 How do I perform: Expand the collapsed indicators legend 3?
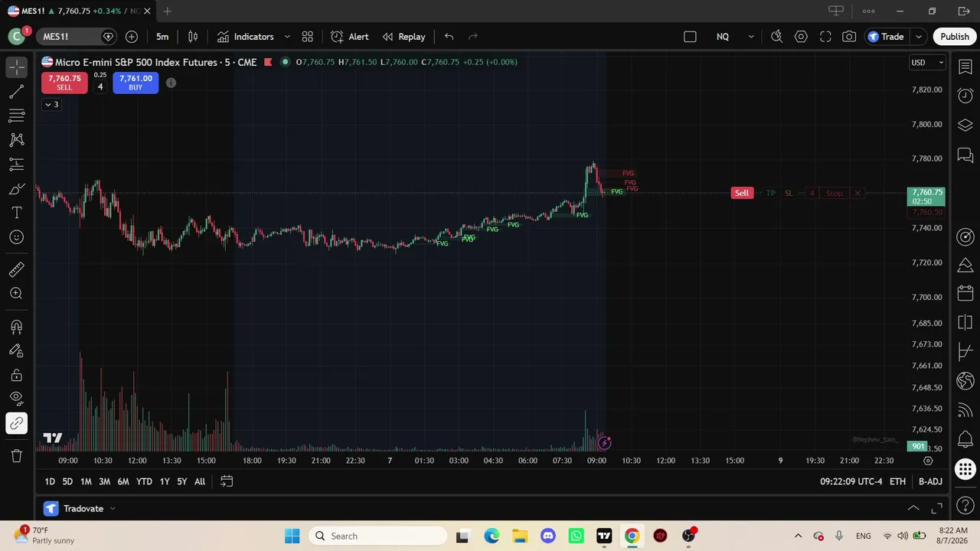51,104
